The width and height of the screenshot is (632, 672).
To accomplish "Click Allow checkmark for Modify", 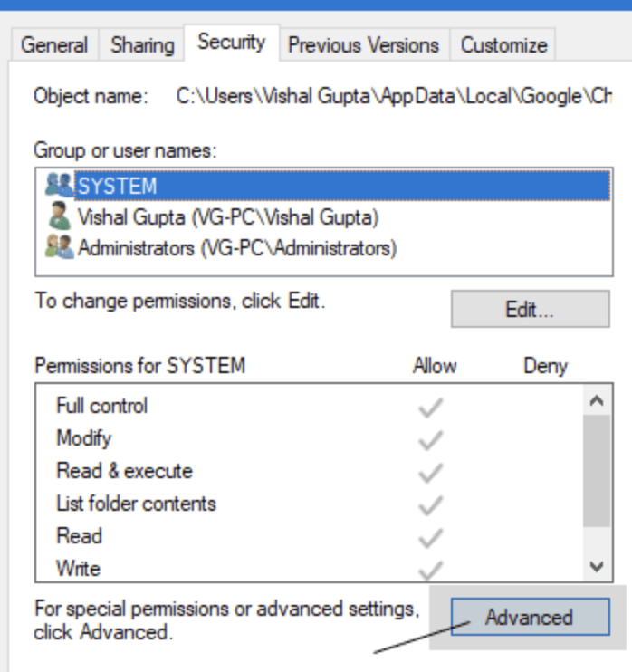I will pos(431,440).
